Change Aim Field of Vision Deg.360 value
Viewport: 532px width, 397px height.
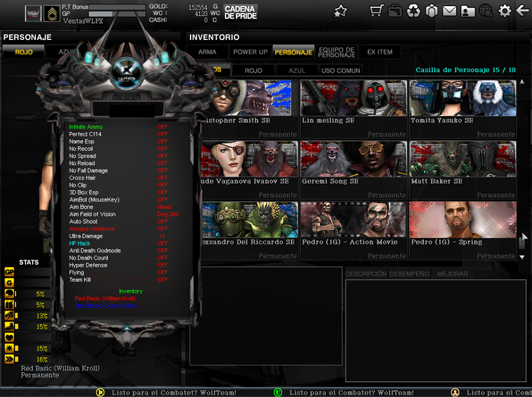tap(168, 214)
